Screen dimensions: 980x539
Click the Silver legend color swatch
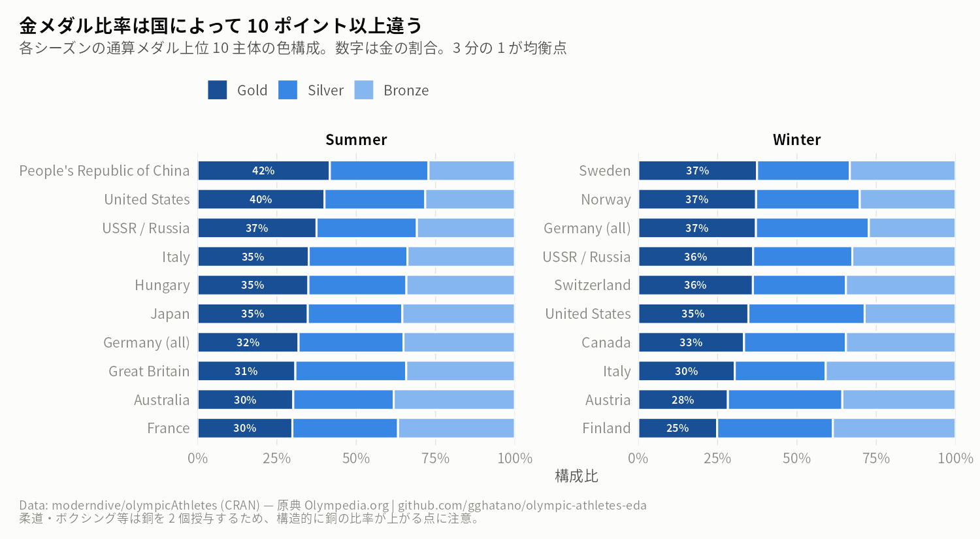pos(288,90)
